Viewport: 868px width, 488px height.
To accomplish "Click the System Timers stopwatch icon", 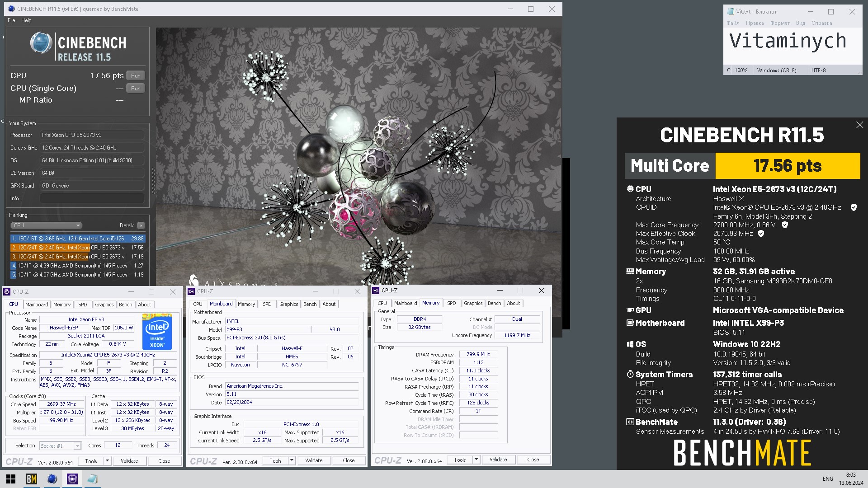I will click(630, 374).
